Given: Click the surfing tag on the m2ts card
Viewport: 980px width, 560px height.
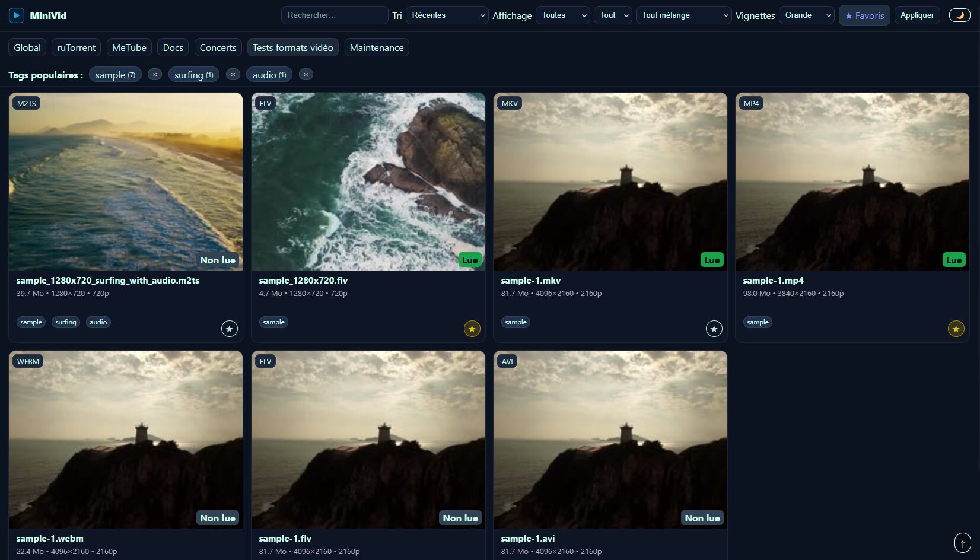Looking at the screenshot, I should 66,322.
